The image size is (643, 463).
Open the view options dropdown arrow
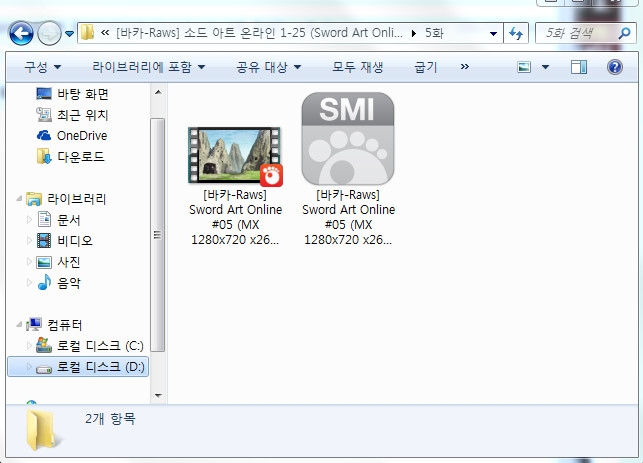[545, 67]
